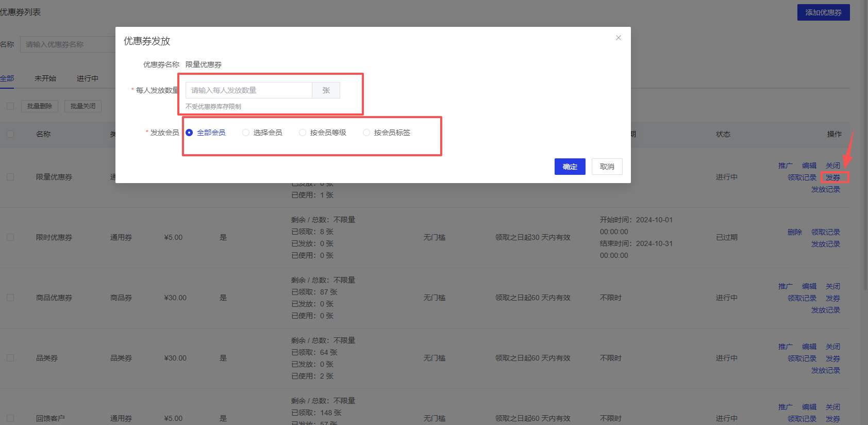The height and width of the screenshot is (425, 868).
Task: Click the 添加优惠券 button
Action: [x=823, y=12]
